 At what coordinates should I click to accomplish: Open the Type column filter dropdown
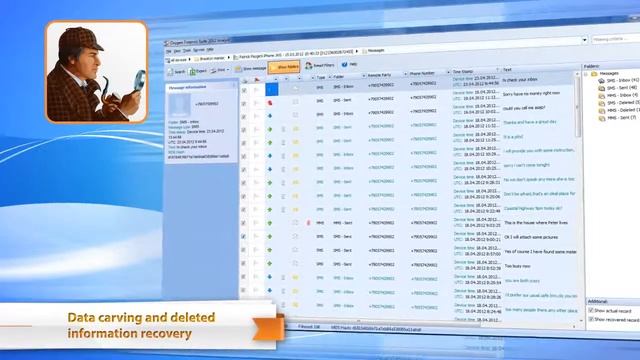click(x=329, y=77)
